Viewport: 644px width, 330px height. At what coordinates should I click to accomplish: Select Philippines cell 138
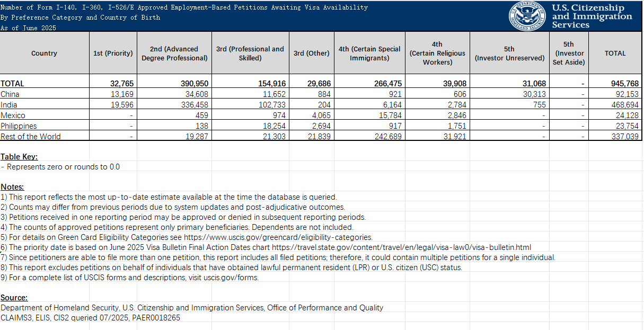point(174,126)
